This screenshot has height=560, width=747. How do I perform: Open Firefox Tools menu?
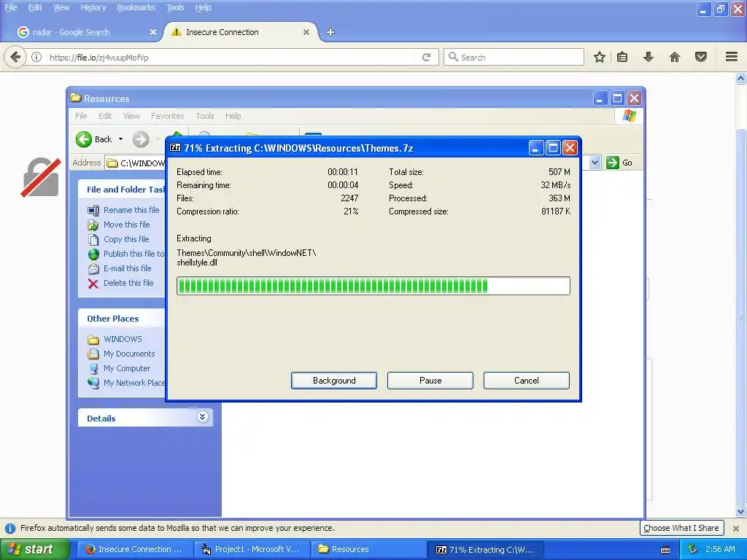pos(175,7)
